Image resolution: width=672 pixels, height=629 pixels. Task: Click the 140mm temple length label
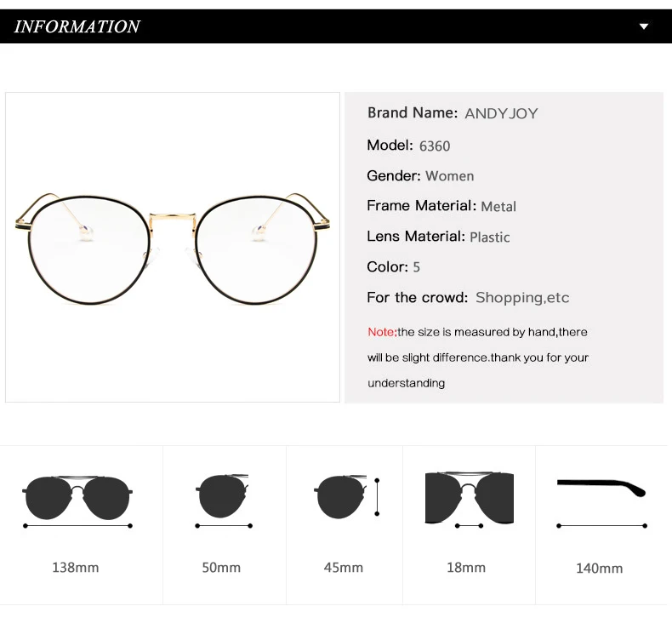coord(599,568)
